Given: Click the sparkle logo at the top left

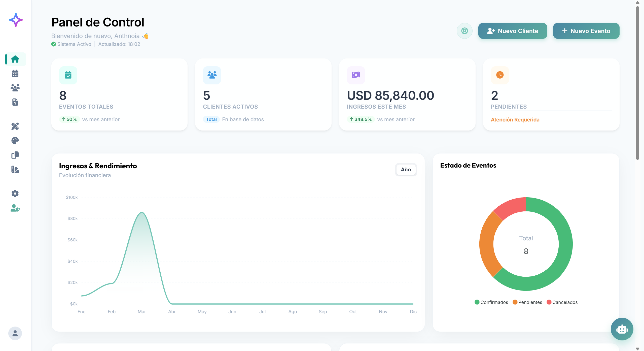Looking at the screenshot, I should coord(15,20).
